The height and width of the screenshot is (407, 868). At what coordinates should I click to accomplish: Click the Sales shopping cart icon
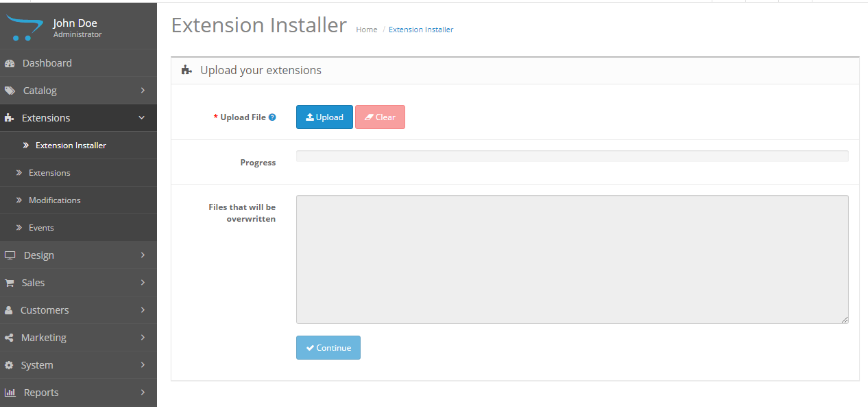tap(10, 283)
